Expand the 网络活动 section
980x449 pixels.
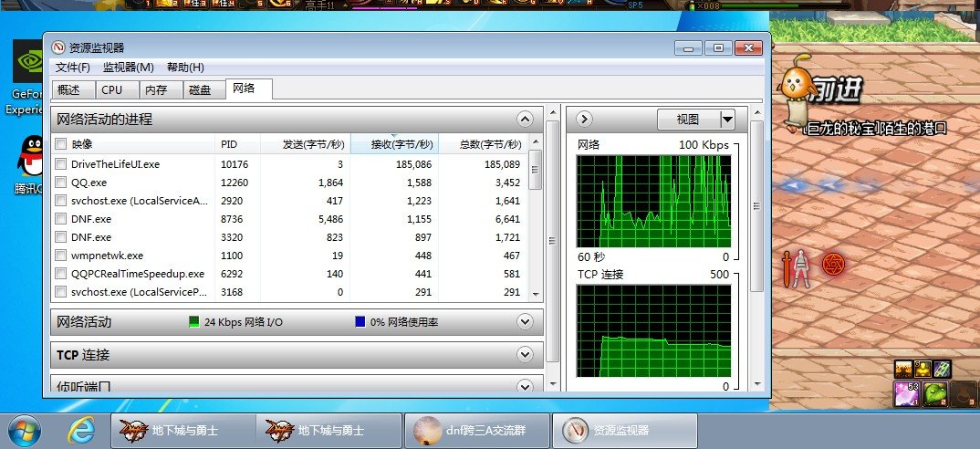(525, 321)
